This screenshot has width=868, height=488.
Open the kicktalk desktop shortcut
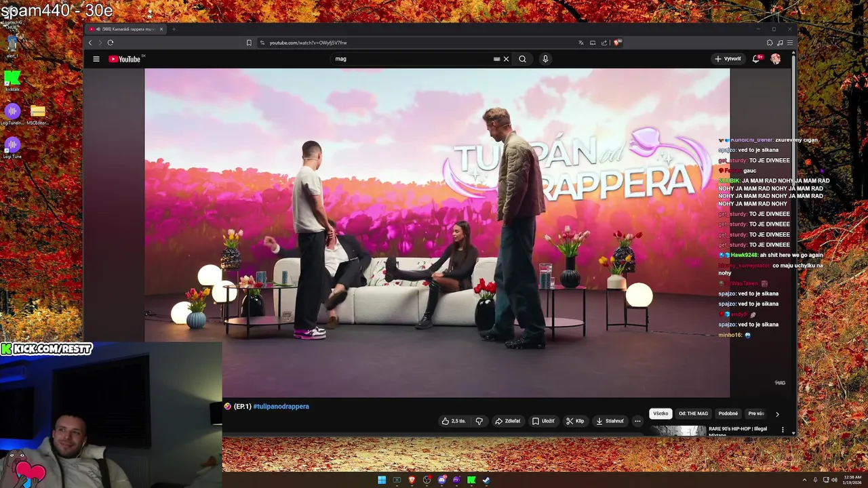(12, 81)
